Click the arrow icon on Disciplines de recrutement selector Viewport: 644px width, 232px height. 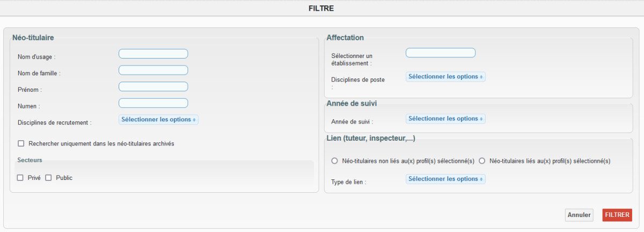(194, 120)
